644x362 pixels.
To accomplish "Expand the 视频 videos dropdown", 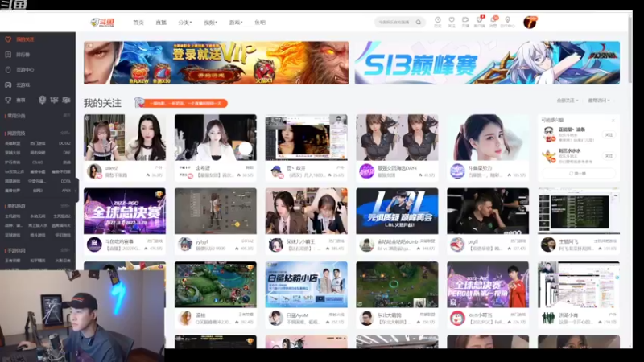I will [x=210, y=23].
